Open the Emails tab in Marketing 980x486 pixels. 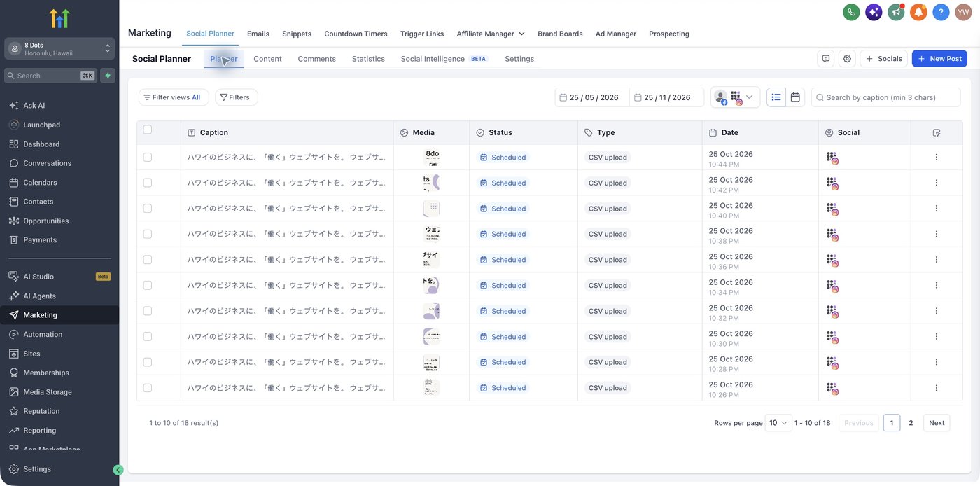(x=258, y=34)
